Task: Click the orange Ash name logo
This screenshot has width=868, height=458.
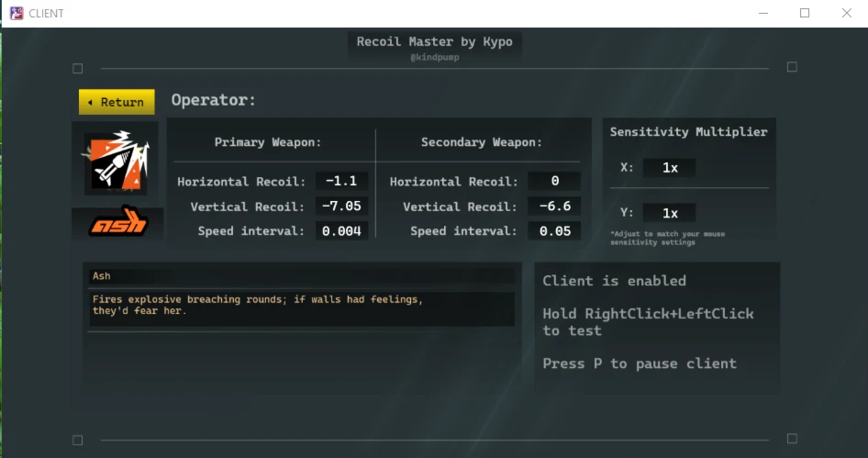Action: point(117,224)
